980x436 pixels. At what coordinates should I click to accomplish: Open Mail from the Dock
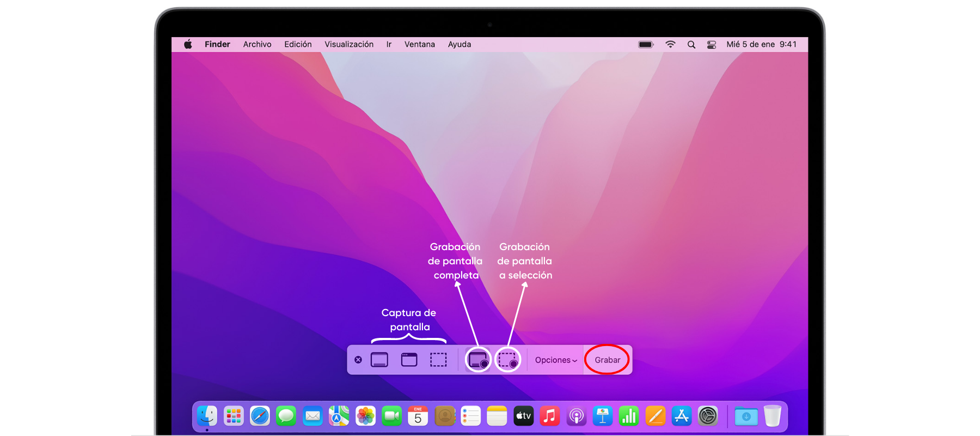coord(313,417)
